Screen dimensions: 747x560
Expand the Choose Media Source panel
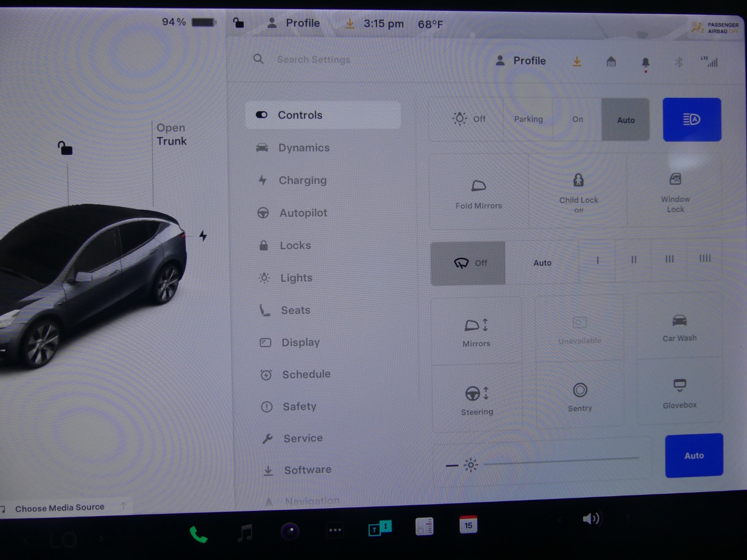[x=60, y=508]
